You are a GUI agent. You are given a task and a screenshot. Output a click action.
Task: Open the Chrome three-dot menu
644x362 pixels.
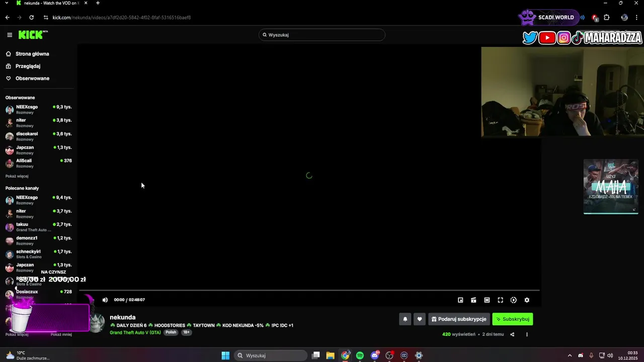[637, 18]
